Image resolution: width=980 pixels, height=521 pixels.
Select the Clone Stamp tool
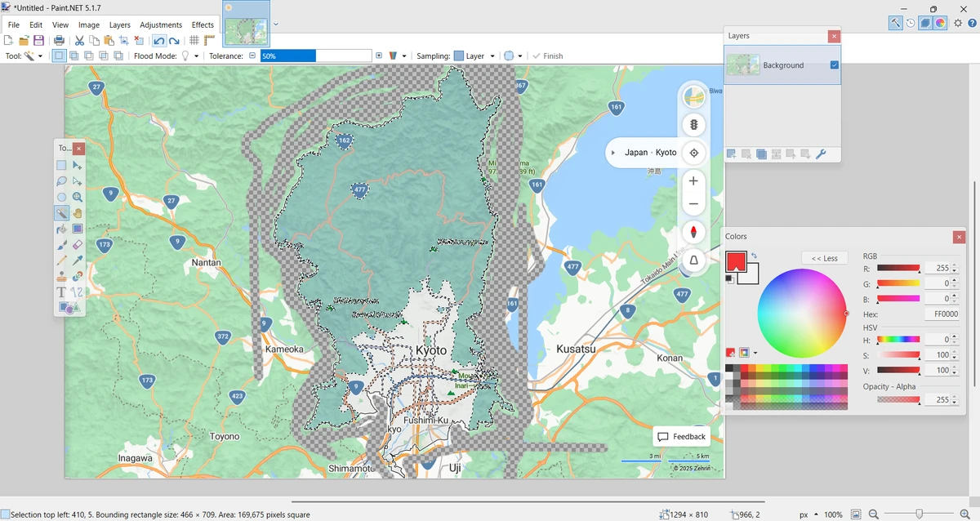point(61,277)
